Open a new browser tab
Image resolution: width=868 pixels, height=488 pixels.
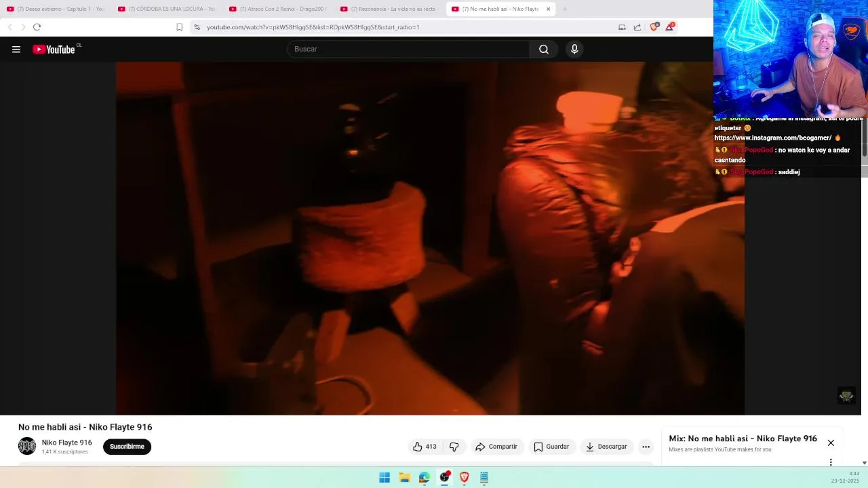coord(565,9)
